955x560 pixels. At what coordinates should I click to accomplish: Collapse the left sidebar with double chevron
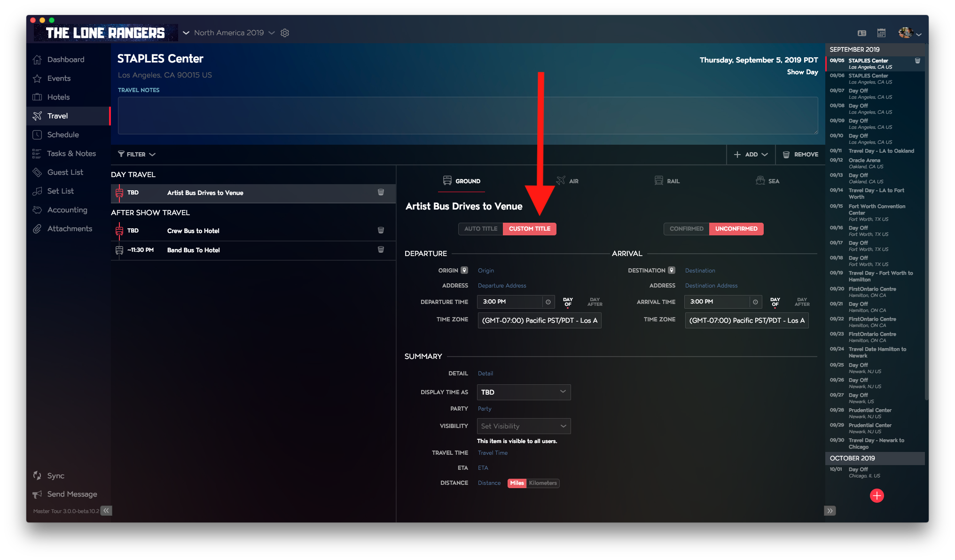coord(106,511)
